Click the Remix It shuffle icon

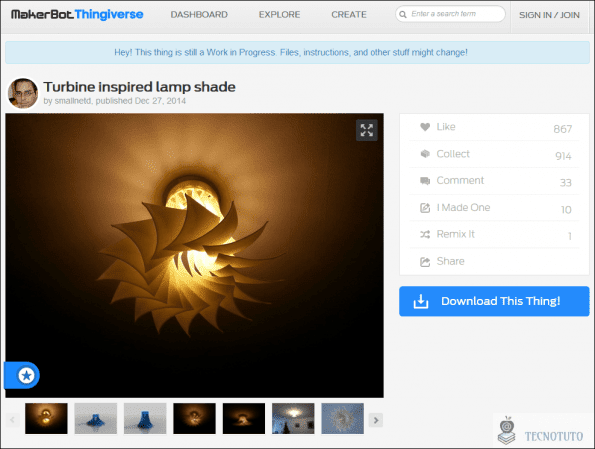[425, 235]
